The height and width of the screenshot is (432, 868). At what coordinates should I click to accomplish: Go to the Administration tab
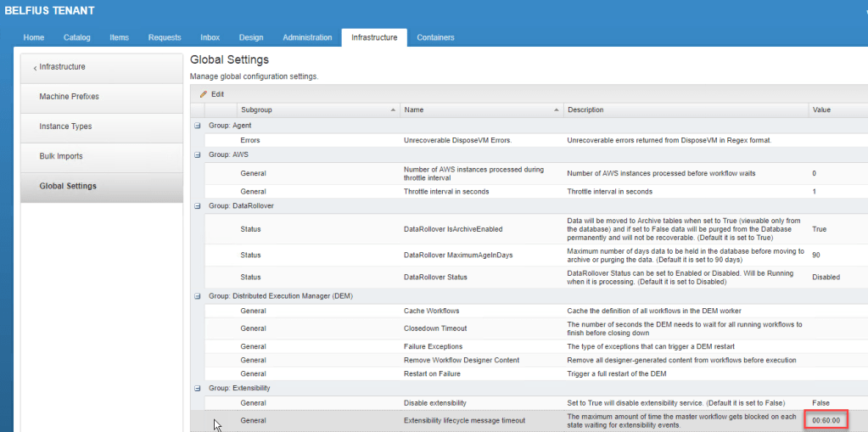pyautogui.click(x=307, y=37)
